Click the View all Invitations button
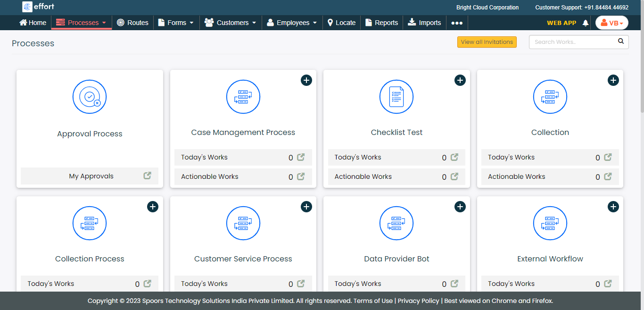 point(487,42)
